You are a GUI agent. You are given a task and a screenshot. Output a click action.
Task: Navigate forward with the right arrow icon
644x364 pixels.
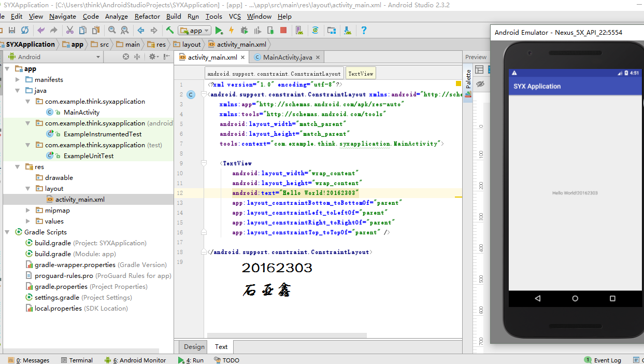(x=154, y=30)
